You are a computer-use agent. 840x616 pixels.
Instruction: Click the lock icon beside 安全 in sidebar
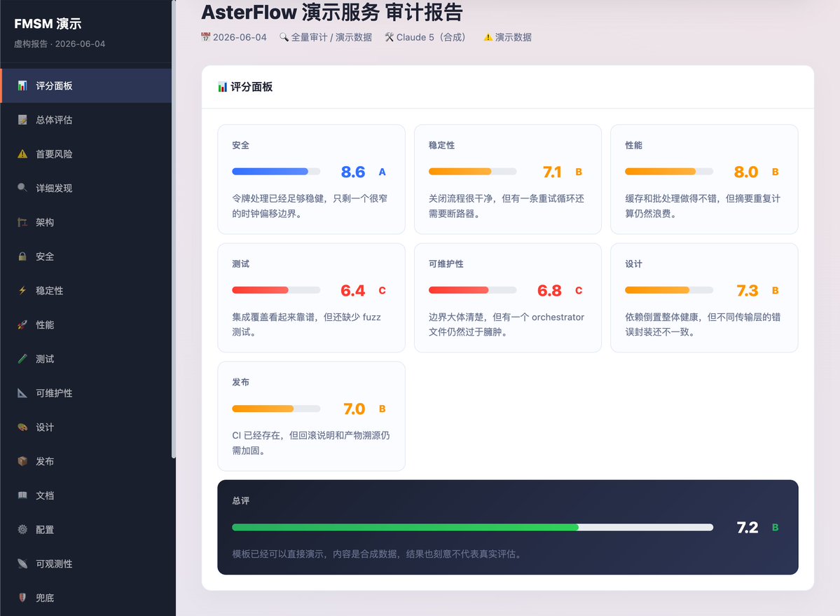pyautogui.click(x=22, y=256)
